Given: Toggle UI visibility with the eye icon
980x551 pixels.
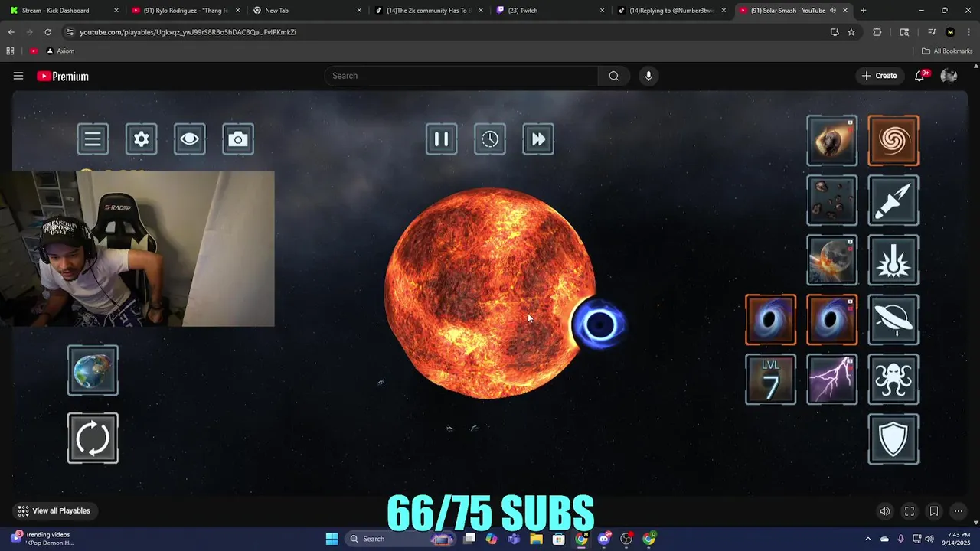Looking at the screenshot, I should [x=190, y=139].
